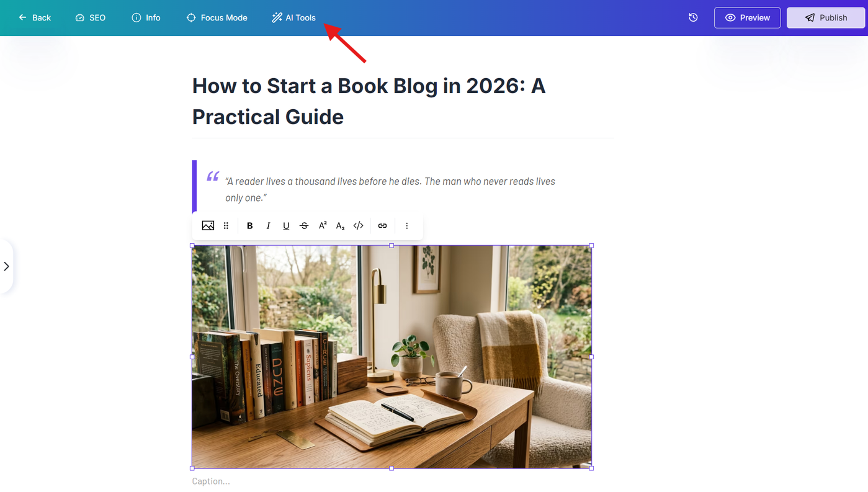Viewport: 868px width, 492px height.
Task: Click the Caption input field
Action: click(391, 481)
